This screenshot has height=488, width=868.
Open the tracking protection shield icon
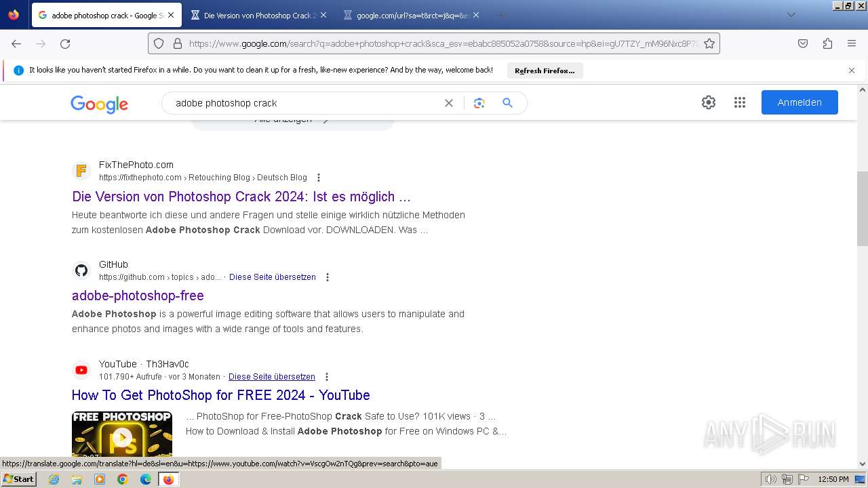click(x=159, y=43)
